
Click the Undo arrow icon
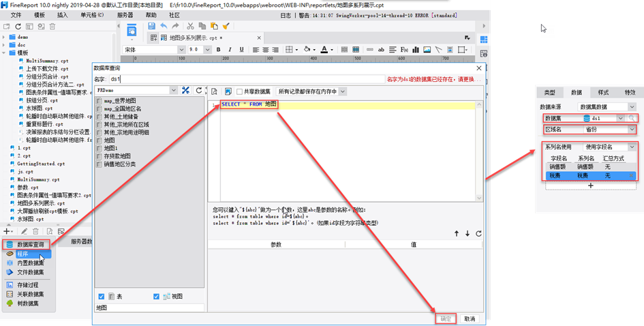pos(164,26)
